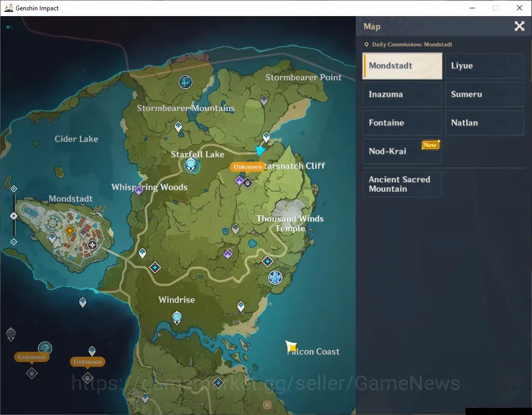Select waypoint in water south of Mondstadt

pyautogui.click(x=83, y=302)
